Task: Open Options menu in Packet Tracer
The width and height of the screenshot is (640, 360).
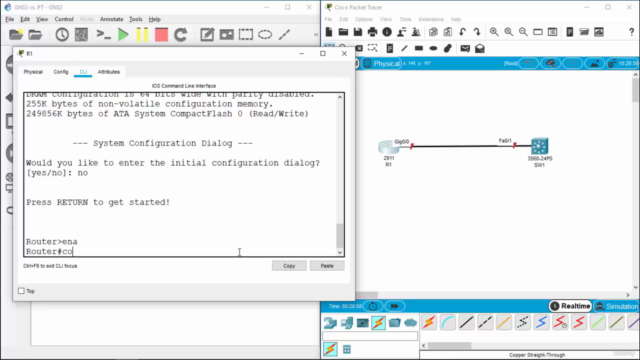Action: [363, 19]
